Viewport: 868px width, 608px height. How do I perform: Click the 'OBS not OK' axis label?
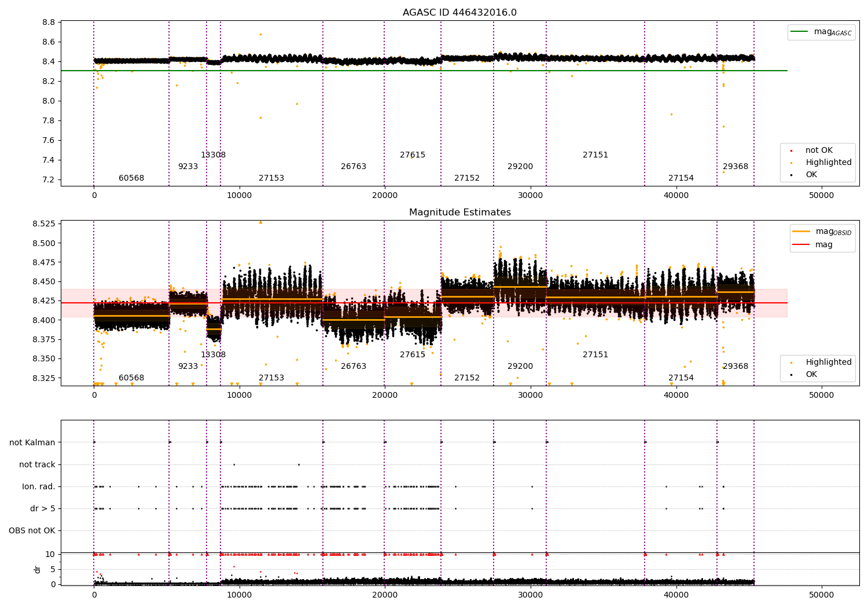[32, 530]
